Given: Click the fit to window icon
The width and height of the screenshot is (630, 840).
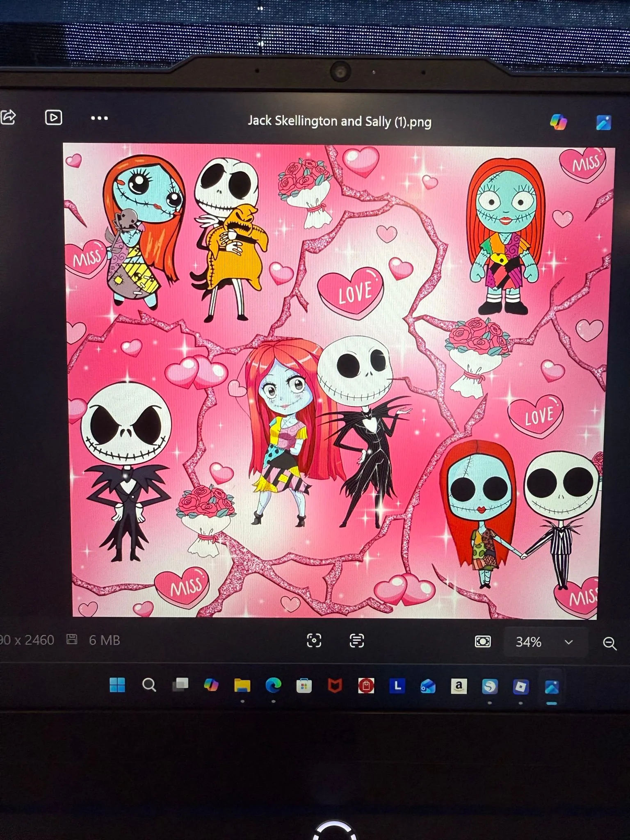Looking at the screenshot, I should pos(483,641).
